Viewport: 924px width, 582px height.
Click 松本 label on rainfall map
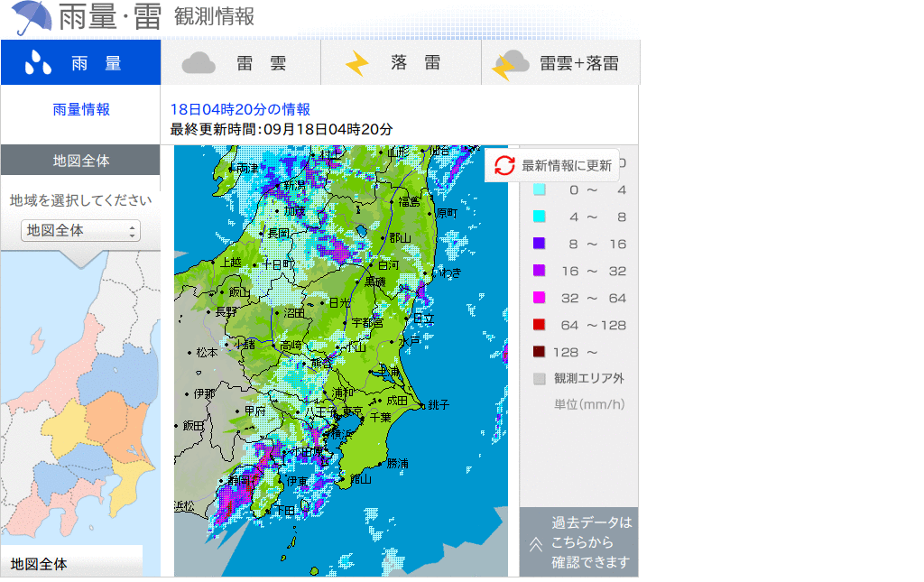pyautogui.click(x=207, y=352)
